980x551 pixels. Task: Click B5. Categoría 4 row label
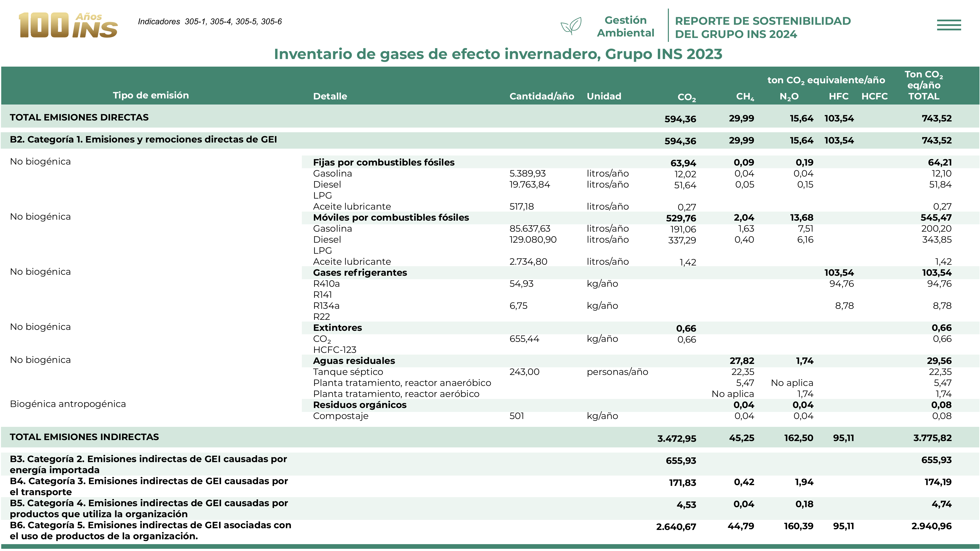(x=149, y=508)
